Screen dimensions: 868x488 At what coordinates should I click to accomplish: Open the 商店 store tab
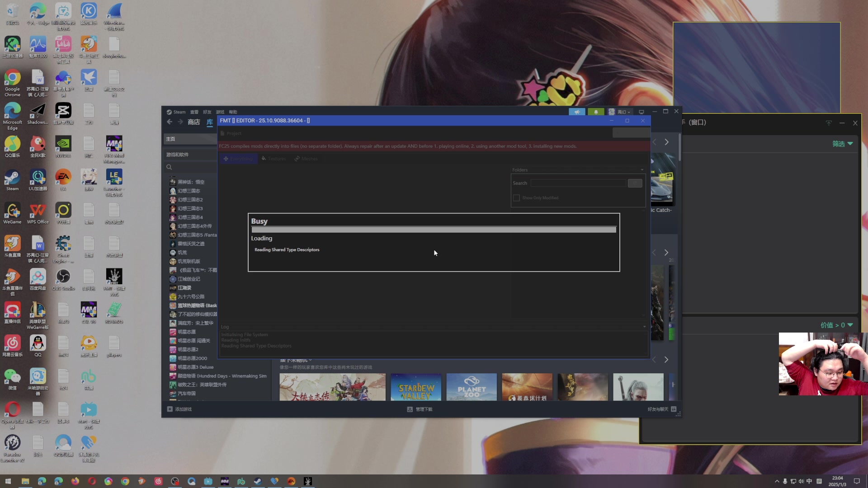(x=193, y=122)
